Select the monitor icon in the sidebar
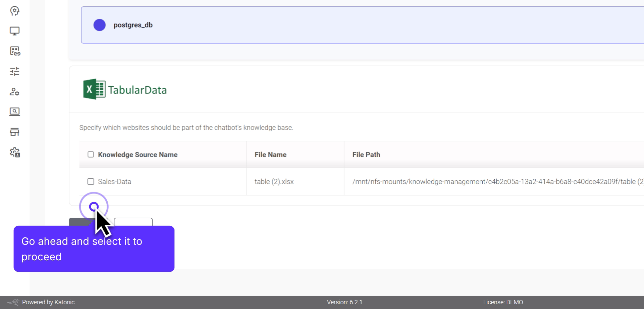This screenshot has height=309, width=644. point(14,31)
